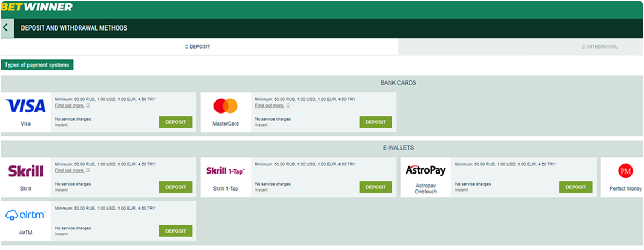Choose the Skrill 1-Tap logo
644x250 pixels.
click(225, 171)
